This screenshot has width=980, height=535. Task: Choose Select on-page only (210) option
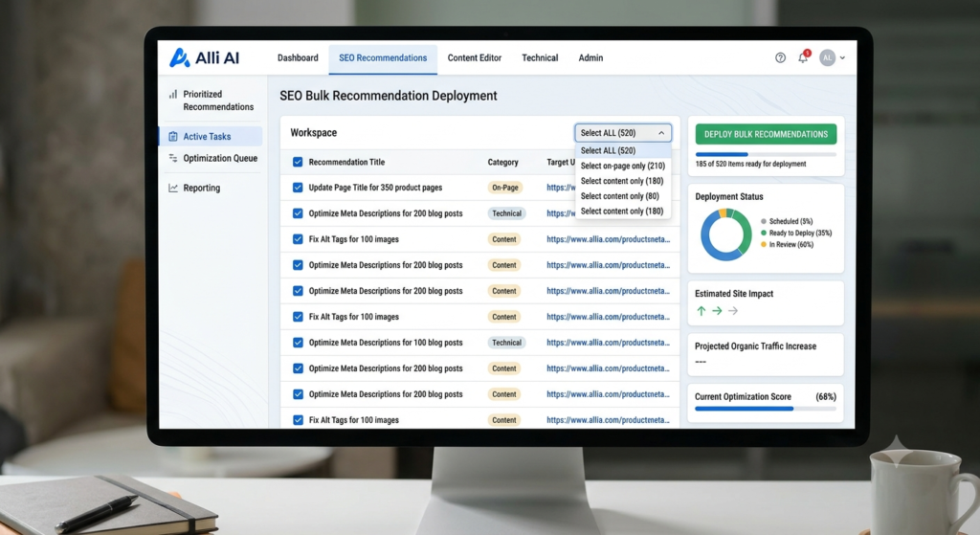click(623, 166)
